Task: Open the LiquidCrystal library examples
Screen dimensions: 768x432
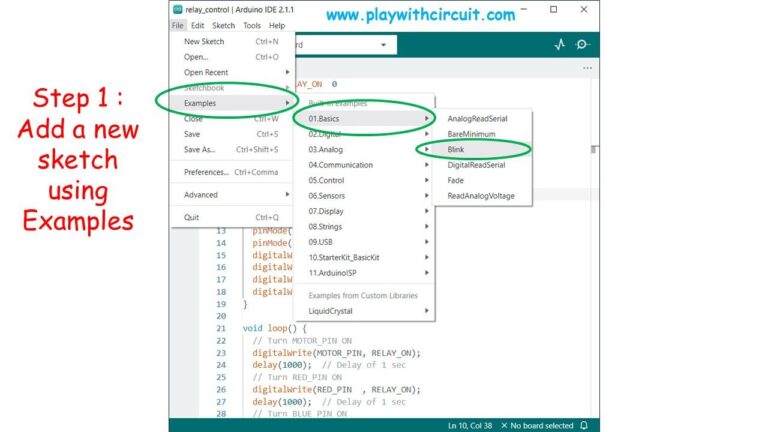Action: click(364, 311)
